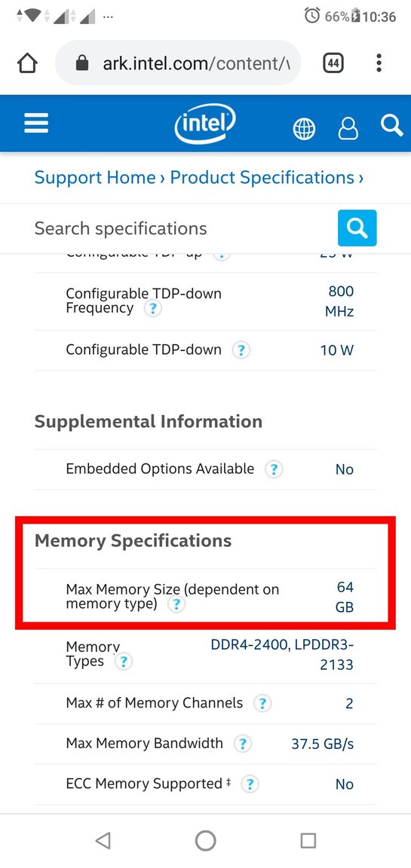Show help for Memory Types

pyautogui.click(x=123, y=662)
